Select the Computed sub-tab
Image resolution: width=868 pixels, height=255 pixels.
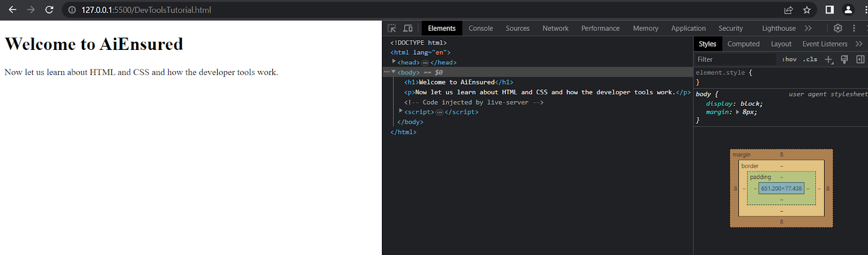pyautogui.click(x=743, y=44)
